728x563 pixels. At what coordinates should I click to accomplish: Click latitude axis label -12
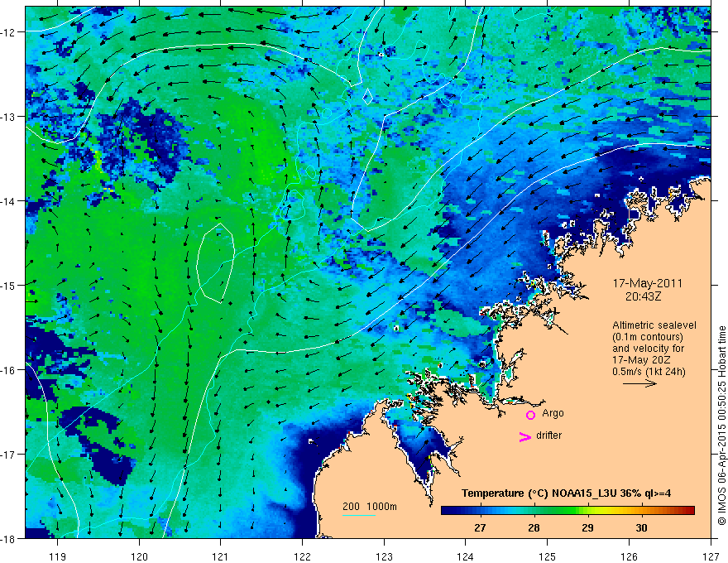9,32
